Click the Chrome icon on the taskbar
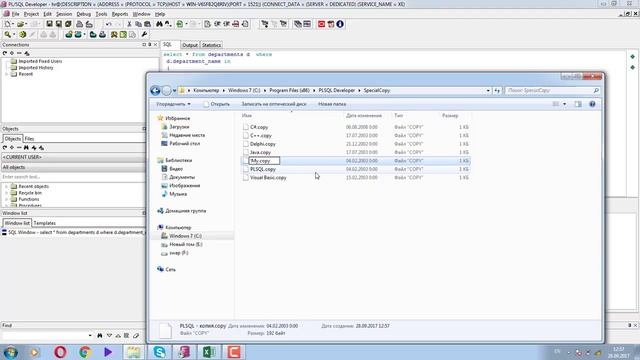640x360 pixels. point(85,352)
